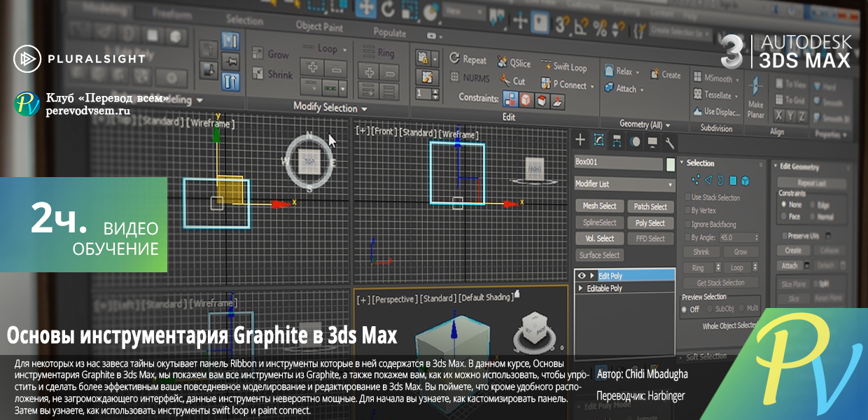
Task: Toggle the 3D Snaps icon
Action: pyautogui.click(x=561, y=25)
